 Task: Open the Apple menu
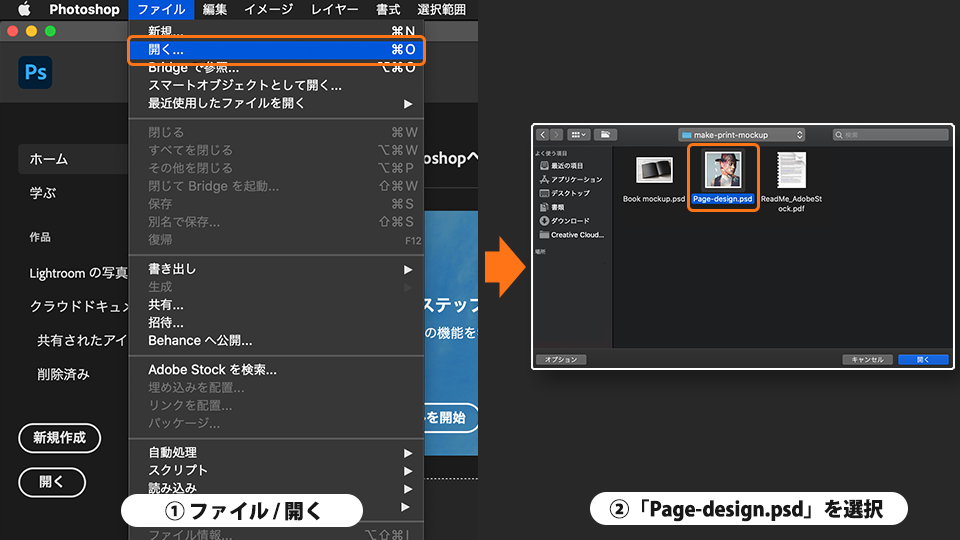pyautogui.click(x=24, y=9)
